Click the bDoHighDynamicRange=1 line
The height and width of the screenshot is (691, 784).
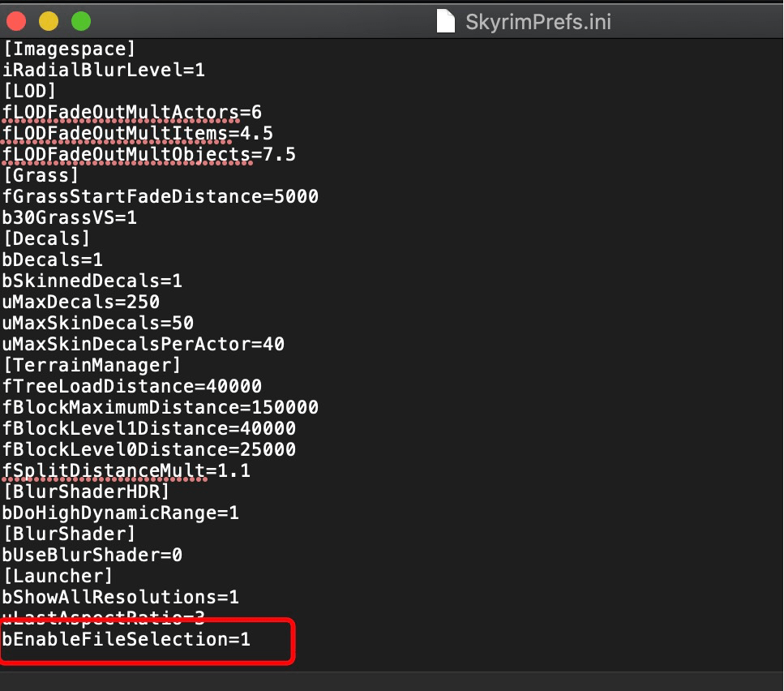coord(121,513)
